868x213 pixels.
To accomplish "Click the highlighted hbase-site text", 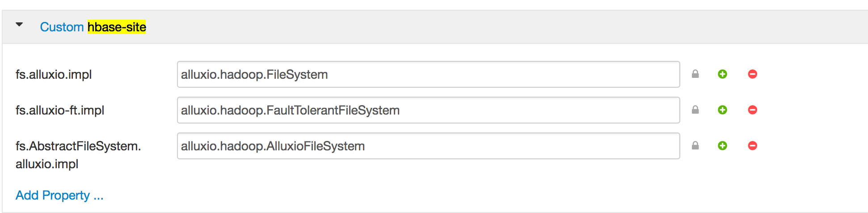I will 117,27.
